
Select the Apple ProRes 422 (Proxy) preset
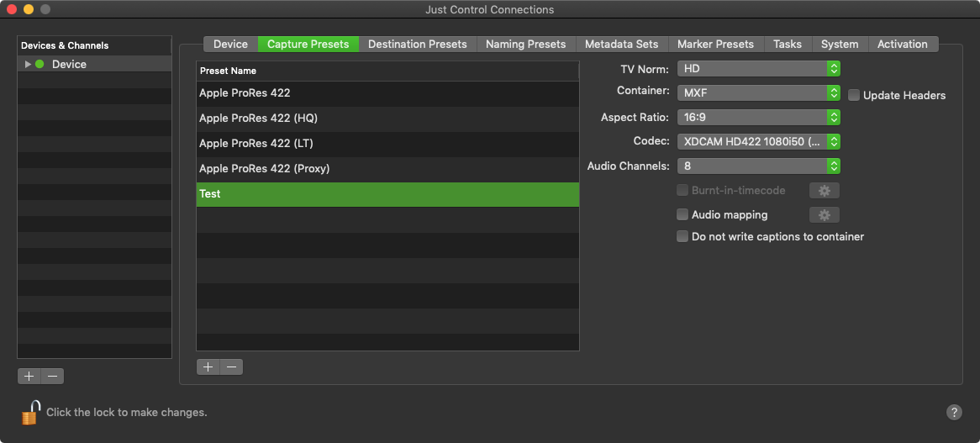pos(387,169)
